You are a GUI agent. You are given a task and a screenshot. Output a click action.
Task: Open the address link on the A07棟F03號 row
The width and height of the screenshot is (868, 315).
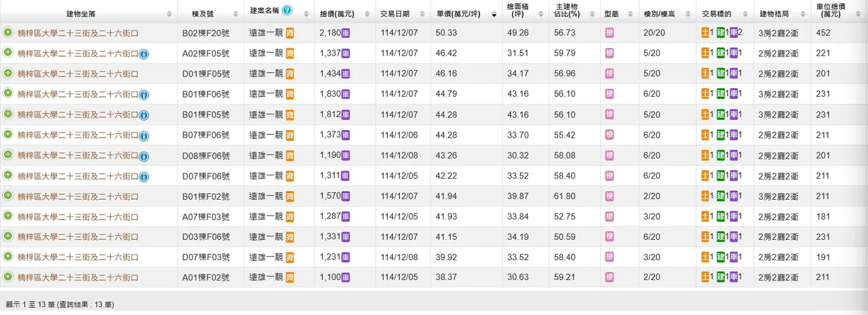pos(78,217)
